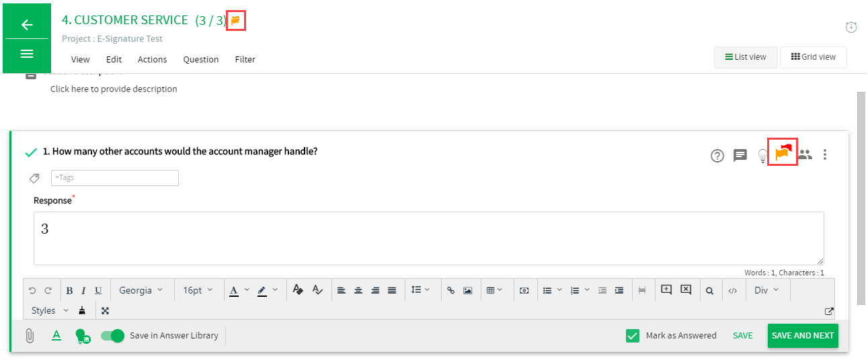
Task: Click the insert merge field icon
Action: (524, 290)
